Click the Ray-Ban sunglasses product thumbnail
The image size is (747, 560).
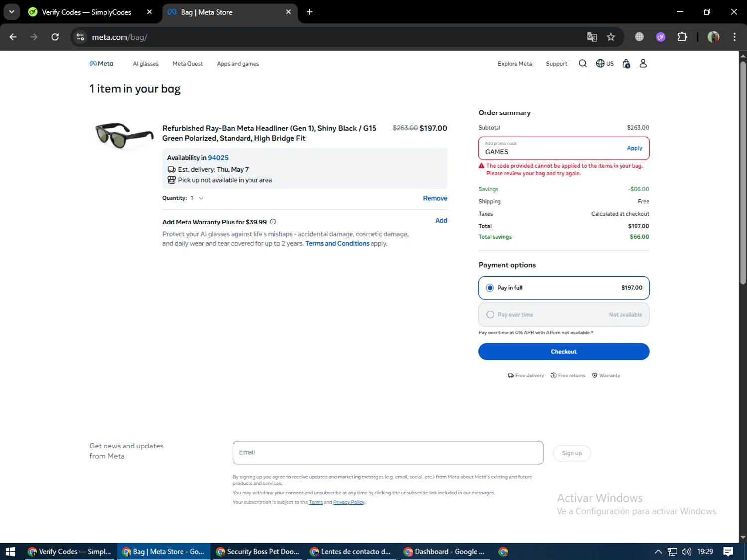tap(124, 135)
